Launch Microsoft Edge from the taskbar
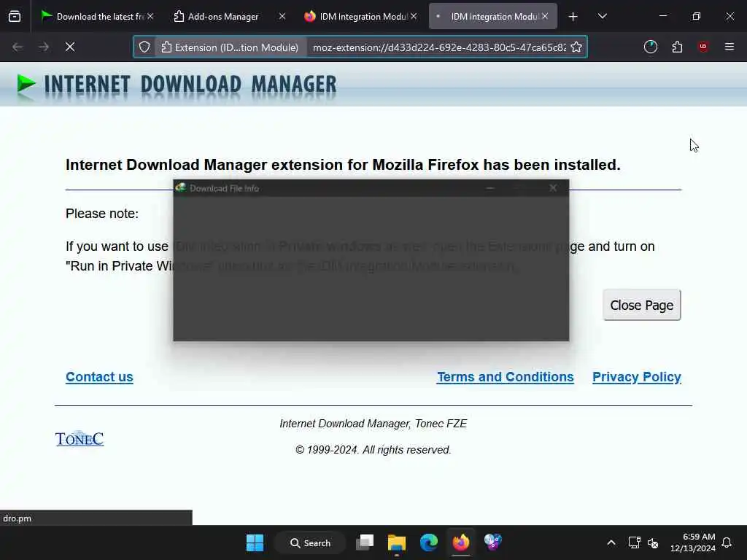The height and width of the screenshot is (560, 747). [429, 542]
